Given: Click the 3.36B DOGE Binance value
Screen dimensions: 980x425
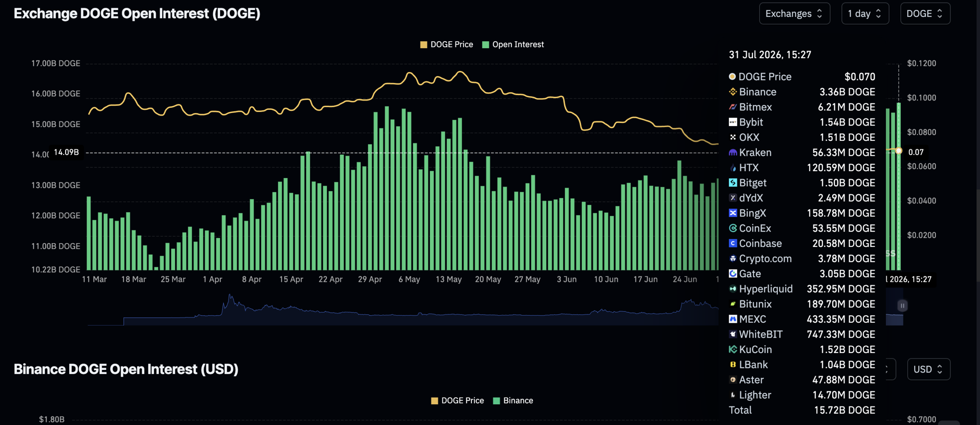Looking at the screenshot, I should pos(847,92).
